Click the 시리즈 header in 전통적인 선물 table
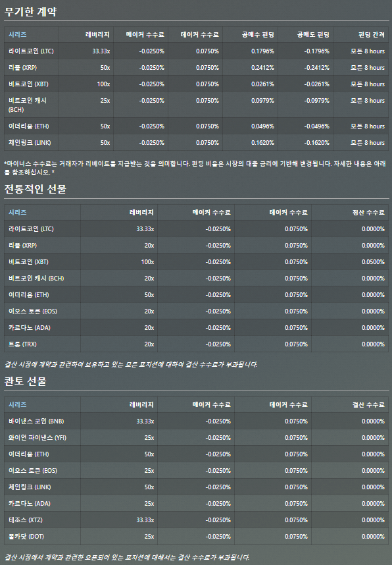The width and height of the screenshot is (392, 565). click(x=17, y=212)
